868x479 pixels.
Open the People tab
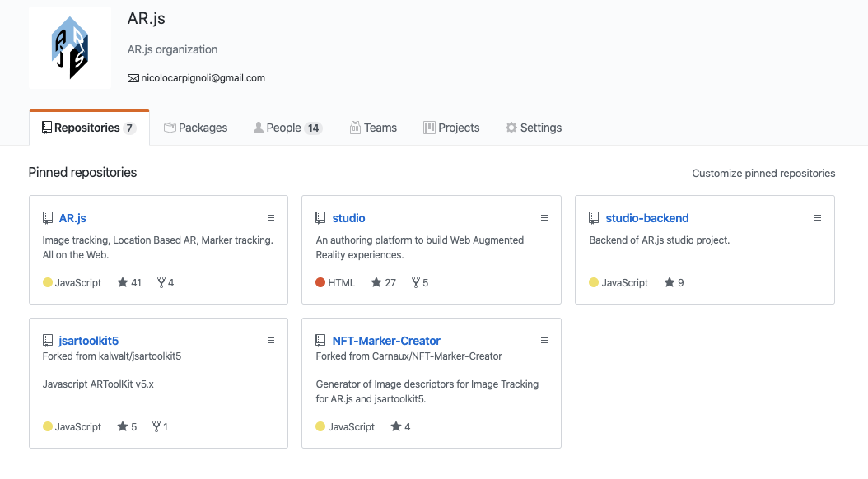point(287,128)
